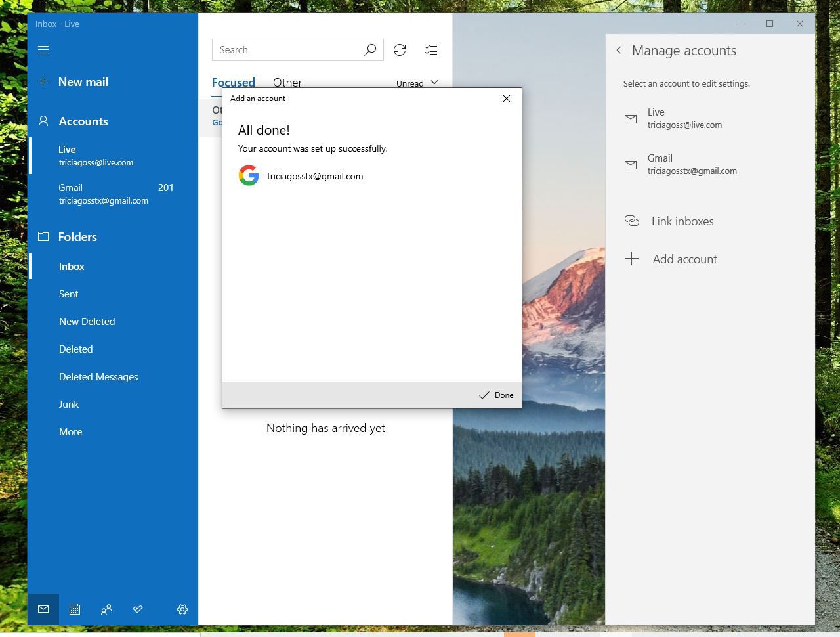This screenshot has width=840, height=637.
Task: Click the Folders folder icon
Action: click(43, 236)
